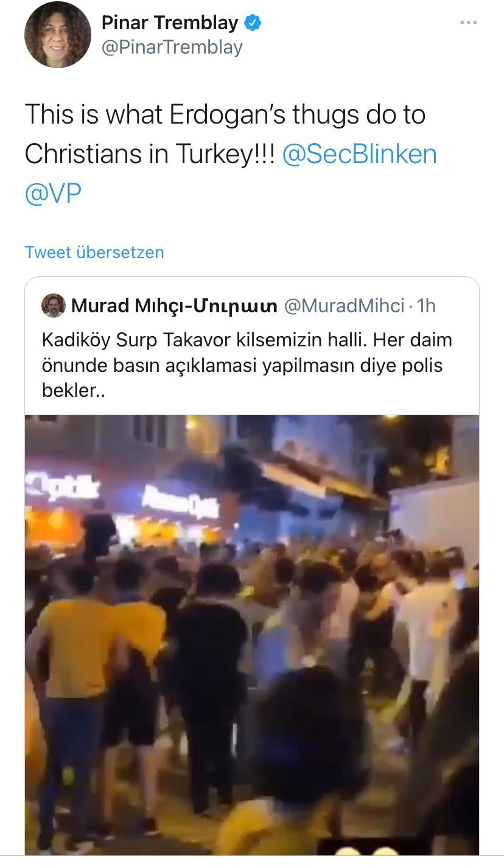The height and width of the screenshot is (865, 504).
Task: Open Murad Mıhçı's small avatar
Action: [54, 306]
